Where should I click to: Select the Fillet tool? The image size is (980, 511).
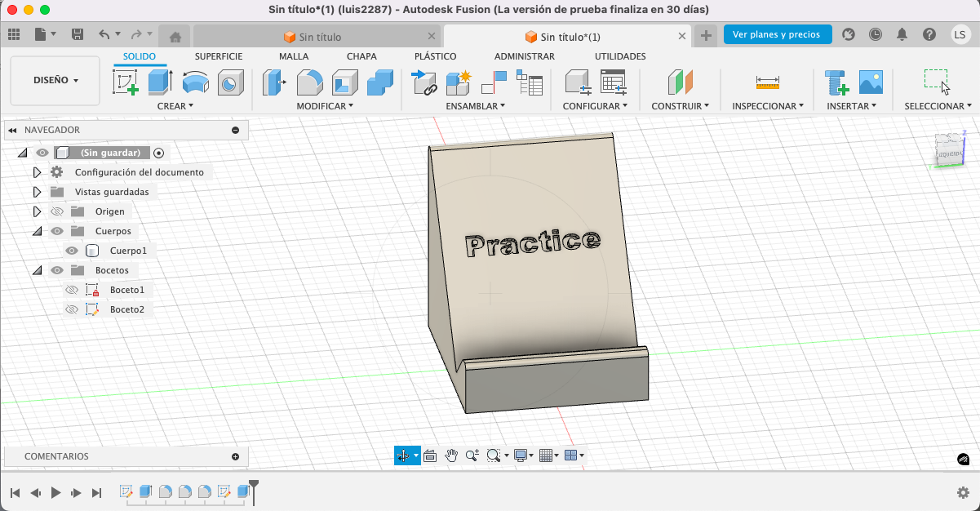(x=309, y=82)
